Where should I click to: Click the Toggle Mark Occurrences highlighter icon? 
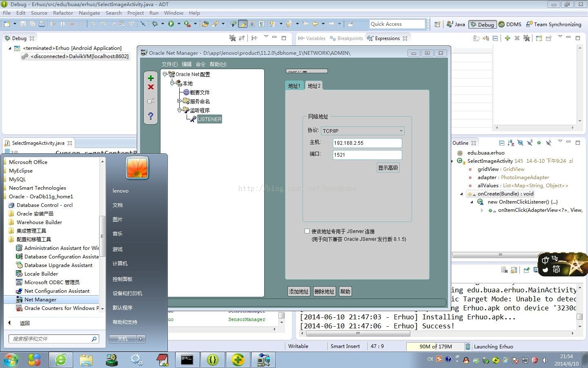coord(243,24)
